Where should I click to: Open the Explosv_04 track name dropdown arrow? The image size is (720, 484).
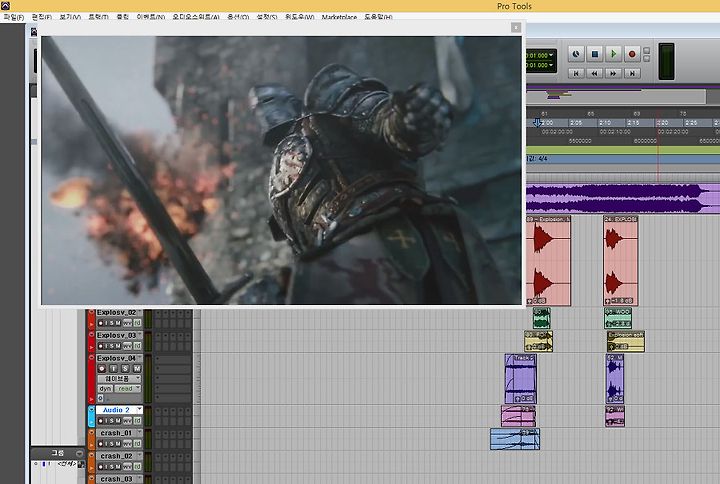[x=139, y=358]
